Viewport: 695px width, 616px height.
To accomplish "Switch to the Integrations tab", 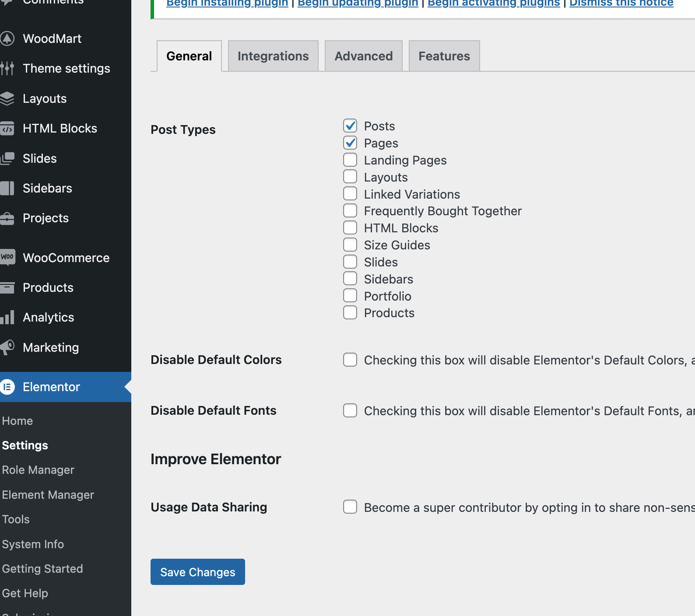I will [273, 56].
